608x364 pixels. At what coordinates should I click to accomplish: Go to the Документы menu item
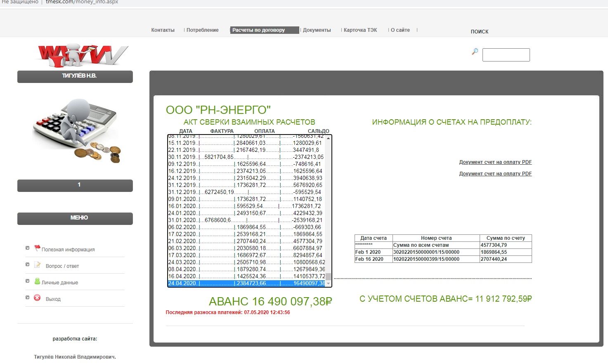pos(317,30)
